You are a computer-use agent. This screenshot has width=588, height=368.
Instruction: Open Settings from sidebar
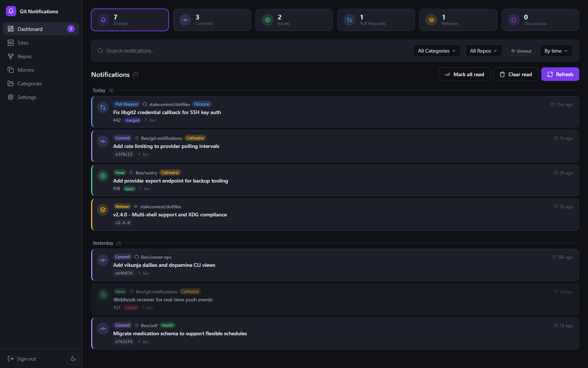[41, 97]
